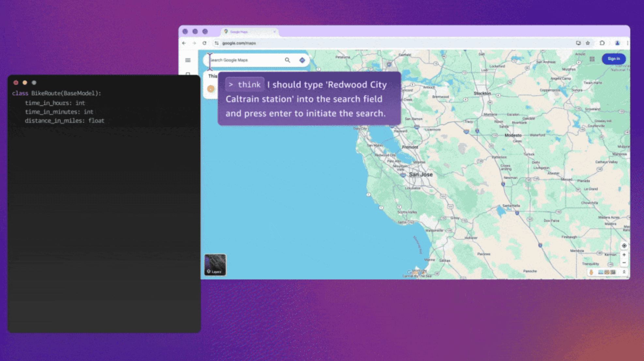Viewport: 644px width, 361px height.
Task: Go back using browser back arrow
Action: (x=184, y=43)
